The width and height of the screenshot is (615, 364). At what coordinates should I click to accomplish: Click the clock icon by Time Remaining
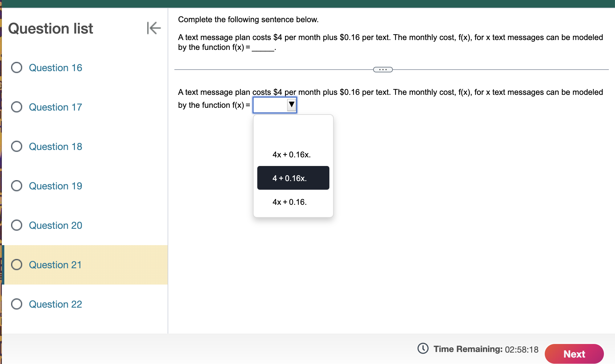(x=423, y=349)
